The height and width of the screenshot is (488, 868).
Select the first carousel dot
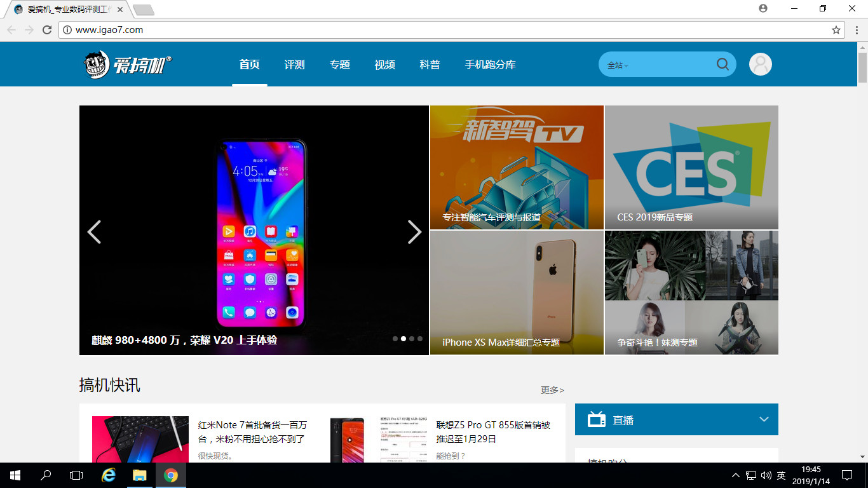(395, 339)
